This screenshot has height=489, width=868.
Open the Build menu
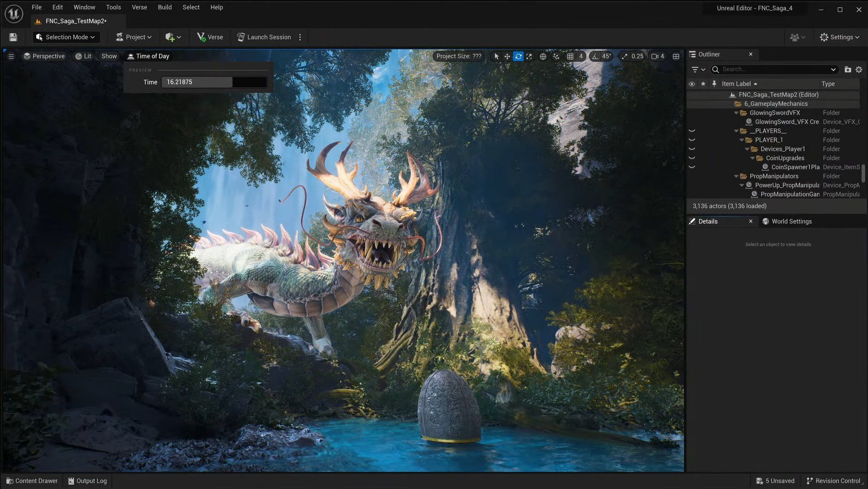(x=164, y=7)
